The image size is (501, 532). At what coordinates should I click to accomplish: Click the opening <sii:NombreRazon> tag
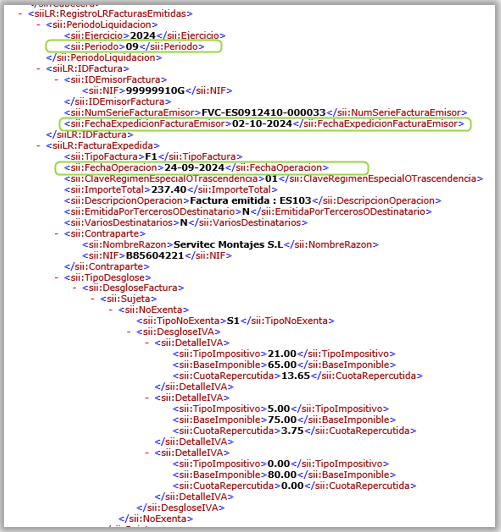click(x=128, y=245)
